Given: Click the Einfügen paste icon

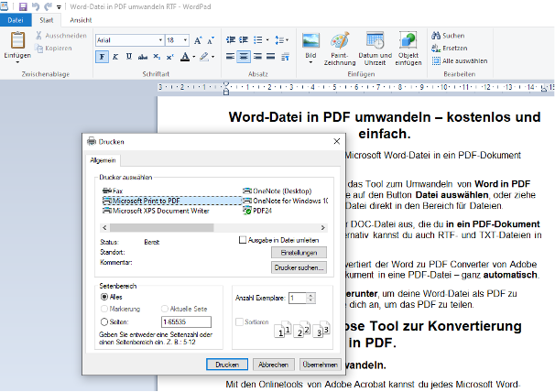Looking at the screenshot, I should point(16,41).
